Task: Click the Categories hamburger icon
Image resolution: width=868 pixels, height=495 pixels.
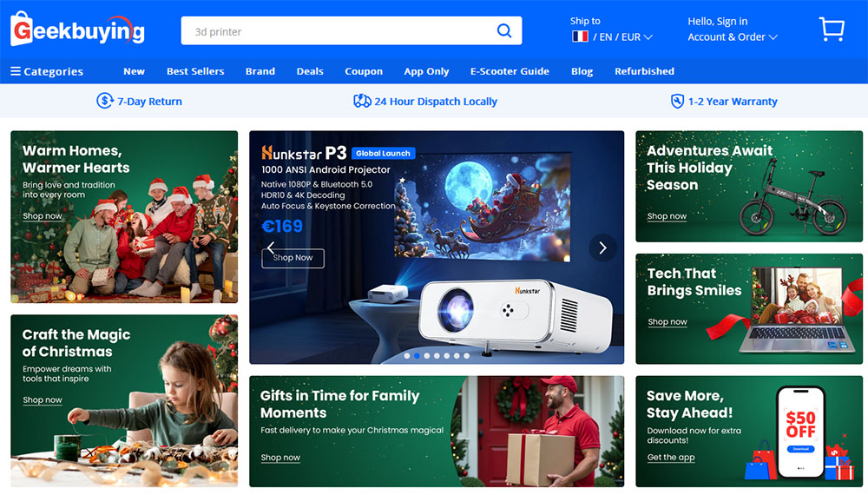Action: [16, 71]
